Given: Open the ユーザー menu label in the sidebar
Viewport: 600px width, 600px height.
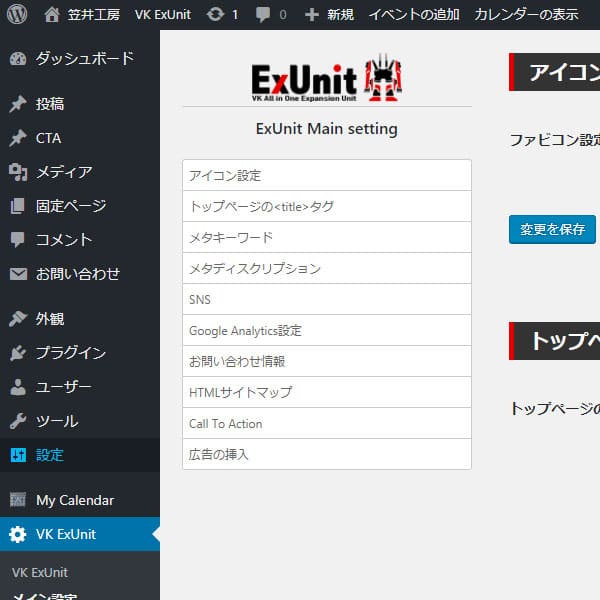Looking at the screenshot, I should [64, 387].
